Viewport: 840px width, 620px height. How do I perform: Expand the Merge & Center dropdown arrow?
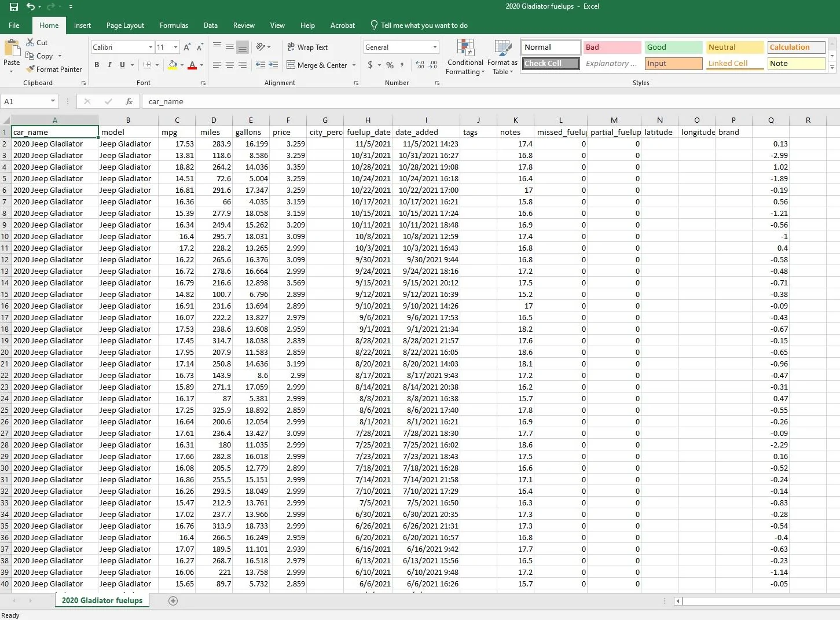coord(354,65)
